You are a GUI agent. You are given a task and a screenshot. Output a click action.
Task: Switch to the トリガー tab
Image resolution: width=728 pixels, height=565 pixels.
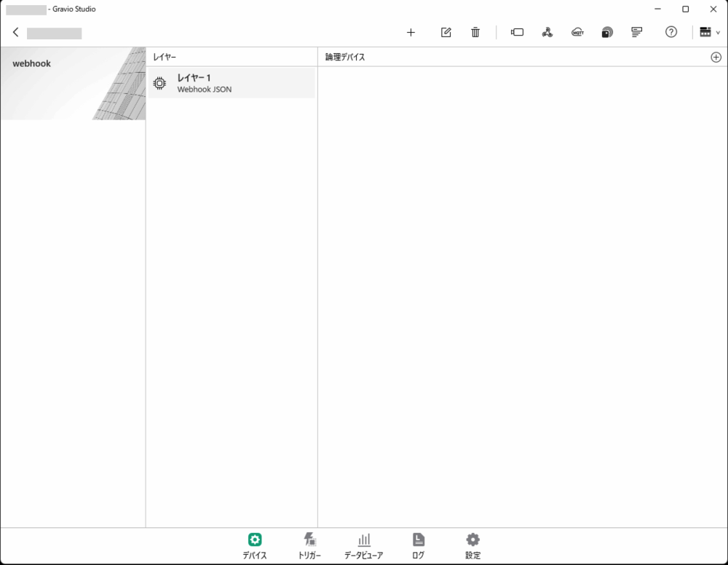coord(309,545)
